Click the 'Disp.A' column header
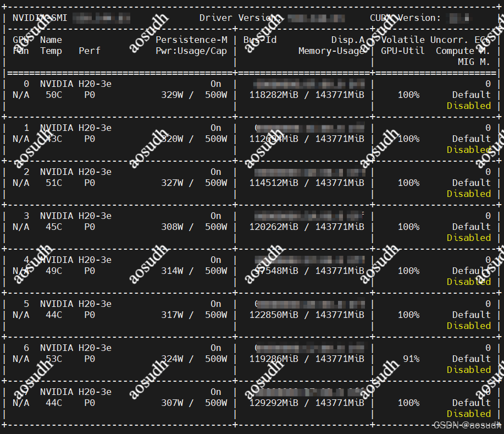Screen dimensions: 504x434 348,40
